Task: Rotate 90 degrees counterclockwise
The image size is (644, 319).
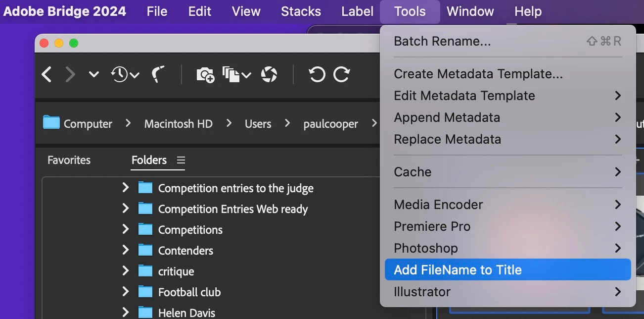Action: point(317,75)
